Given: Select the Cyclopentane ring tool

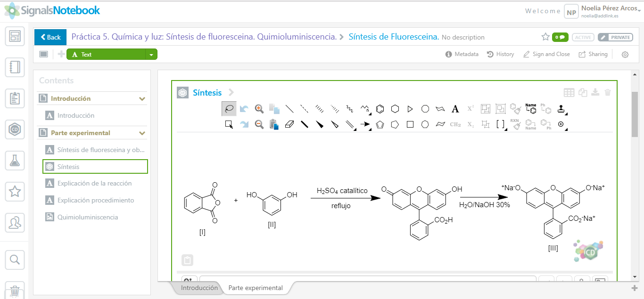Looking at the screenshot, I should pos(380,124).
